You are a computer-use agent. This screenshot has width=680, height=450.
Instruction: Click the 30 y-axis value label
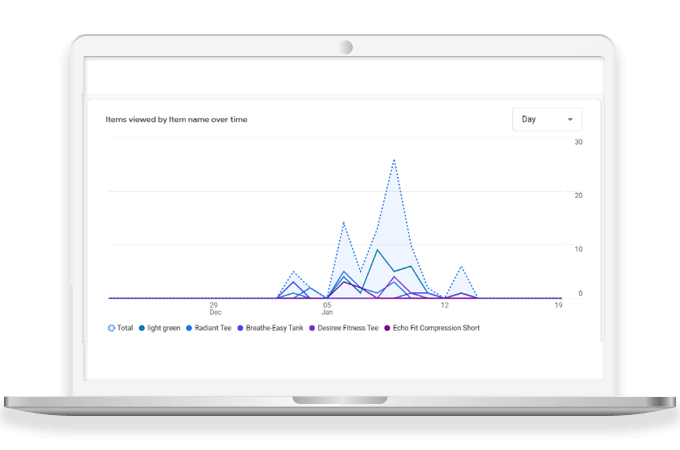579,142
